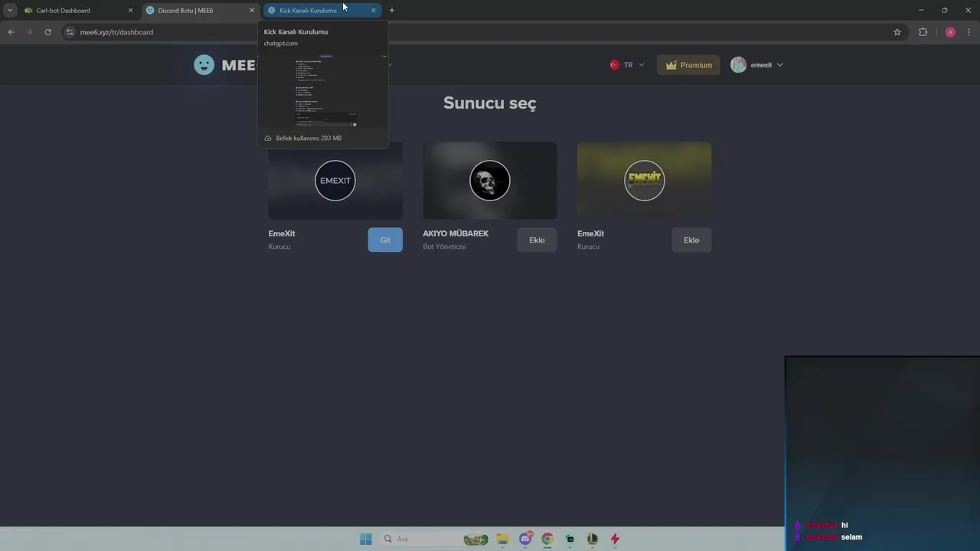
Task: Click the AKIYO MÜBAREK server name
Action: 456,233
